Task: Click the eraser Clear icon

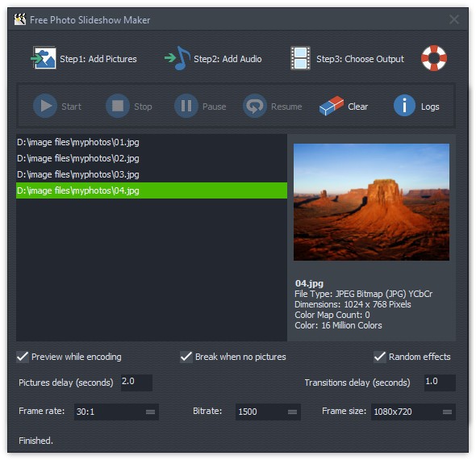Action: (x=332, y=106)
